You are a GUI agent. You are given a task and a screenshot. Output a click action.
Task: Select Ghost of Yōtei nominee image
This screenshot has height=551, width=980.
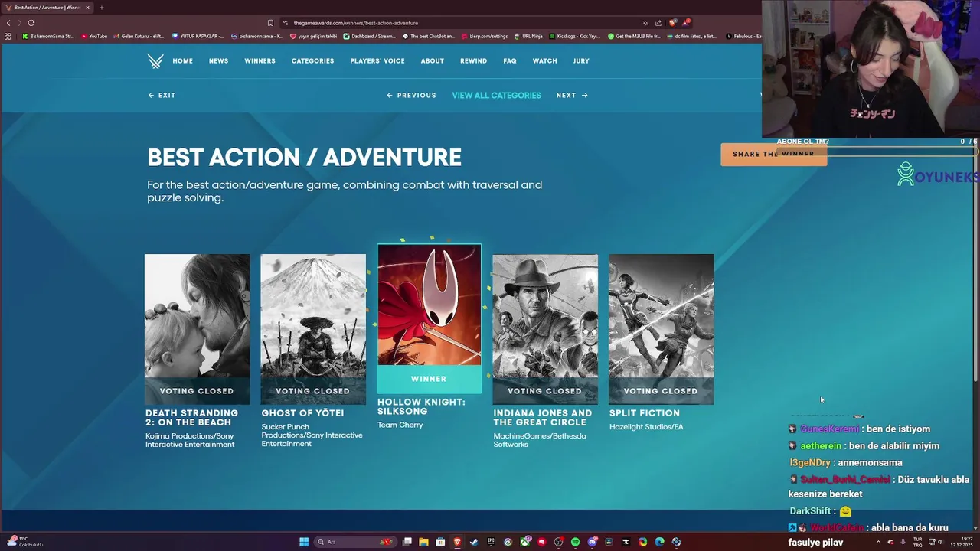[313, 329]
